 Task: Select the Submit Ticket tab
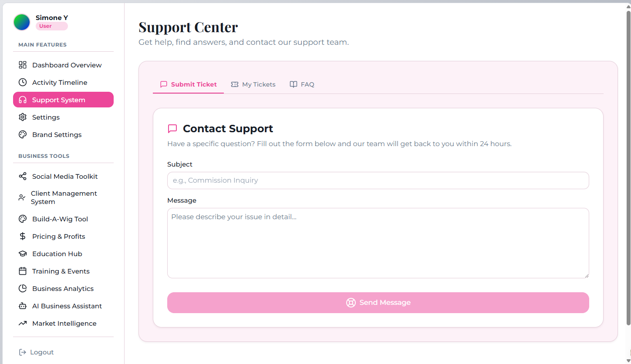tap(189, 84)
